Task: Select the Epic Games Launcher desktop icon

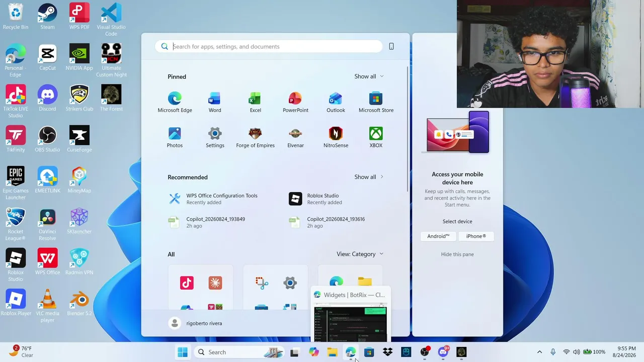Action: click(16, 184)
